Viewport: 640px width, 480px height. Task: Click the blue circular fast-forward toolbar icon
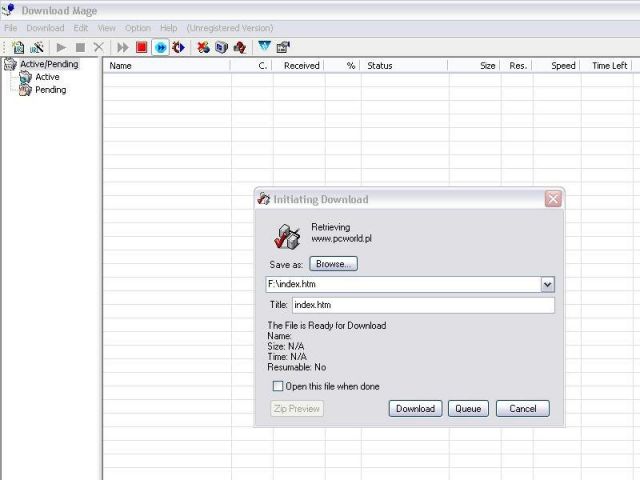(160, 47)
